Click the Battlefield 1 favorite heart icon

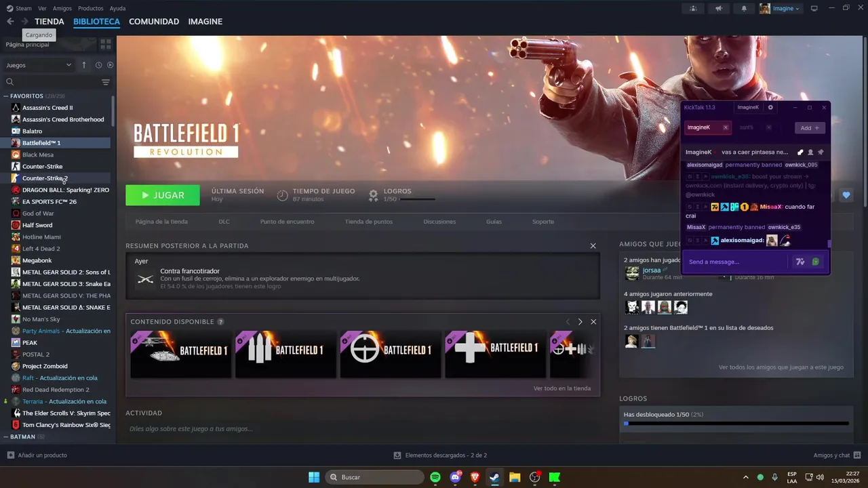coord(846,195)
